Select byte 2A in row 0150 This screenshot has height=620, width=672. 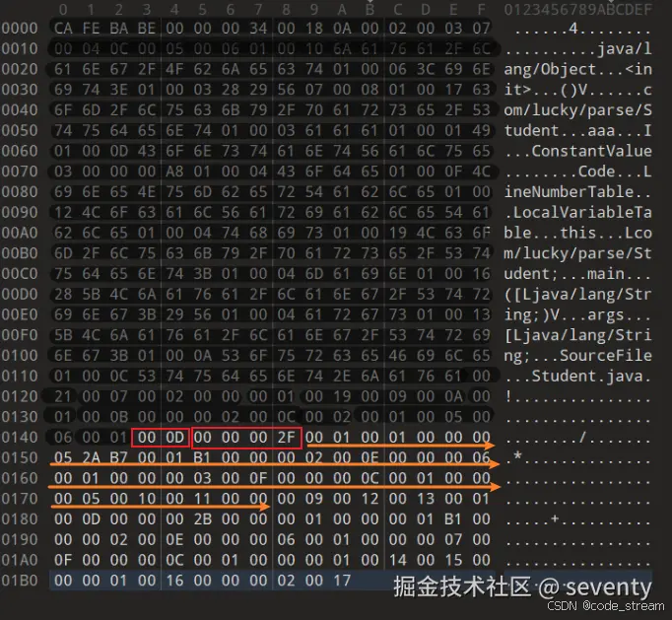point(91,458)
